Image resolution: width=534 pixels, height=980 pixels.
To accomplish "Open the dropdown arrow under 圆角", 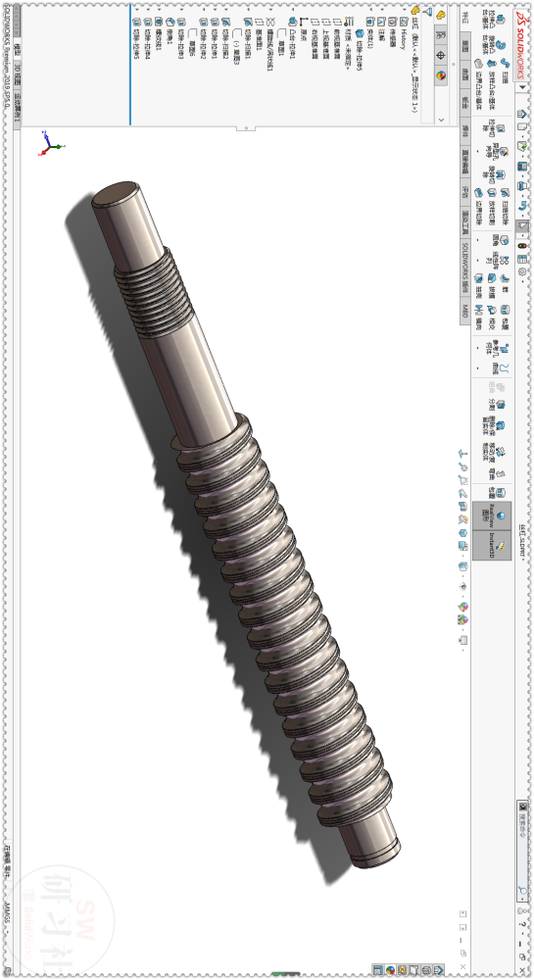I will click(478, 239).
